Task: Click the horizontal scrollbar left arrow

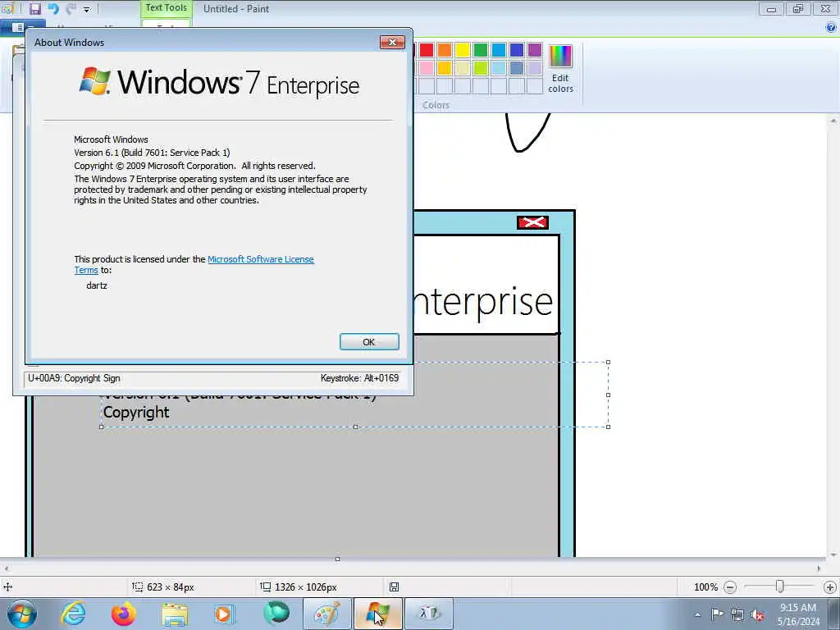Action: (x=6, y=568)
